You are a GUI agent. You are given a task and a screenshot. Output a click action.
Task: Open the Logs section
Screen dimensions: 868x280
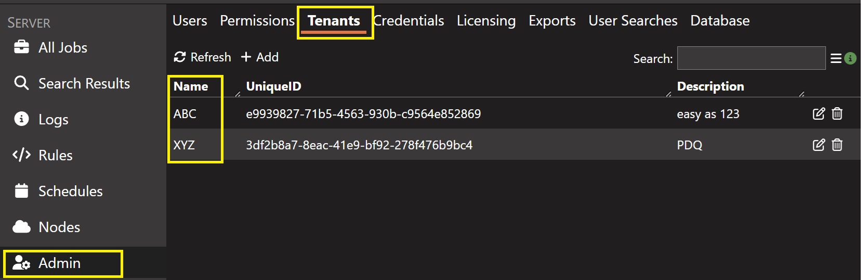click(x=53, y=120)
